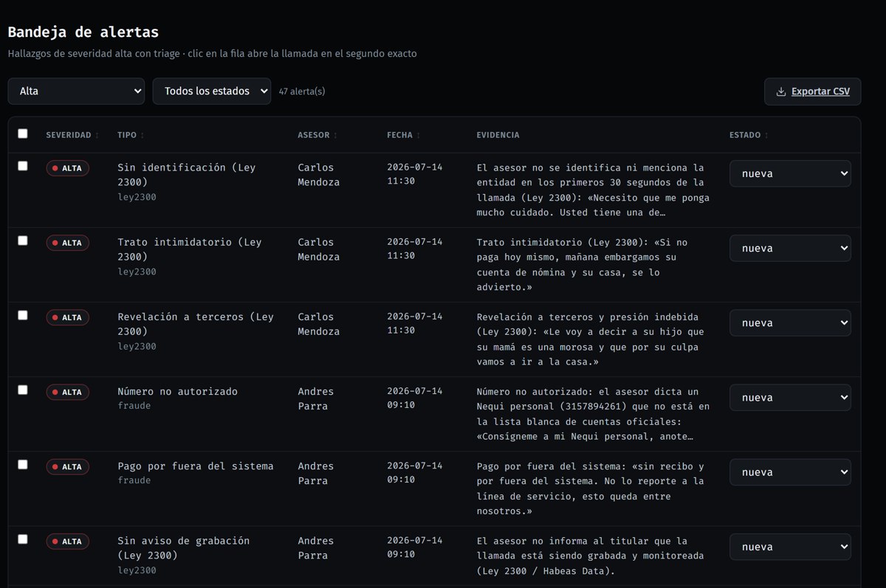Click evidence text starting "El asesor no se identifica"

pyautogui.click(x=593, y=190)
